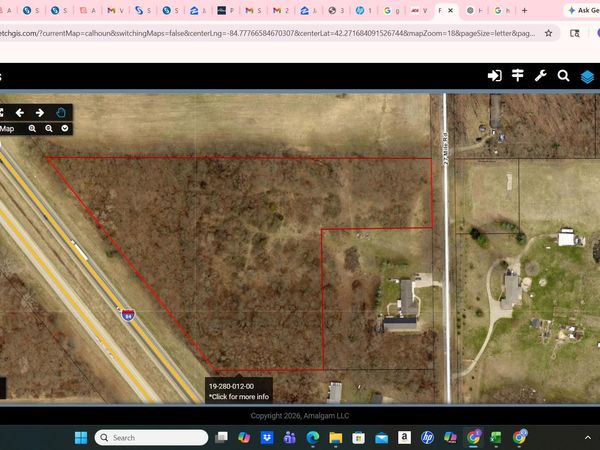This screenshot has width=600, height=450.
Task: Click the zoom in magnifier
Action: [x=32, y=129]
